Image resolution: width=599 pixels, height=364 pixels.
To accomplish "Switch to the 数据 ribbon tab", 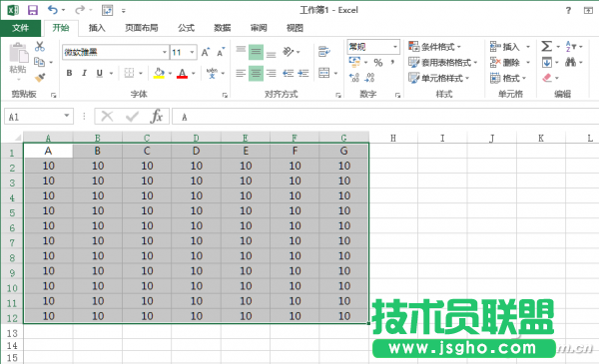I will (223, 28).
